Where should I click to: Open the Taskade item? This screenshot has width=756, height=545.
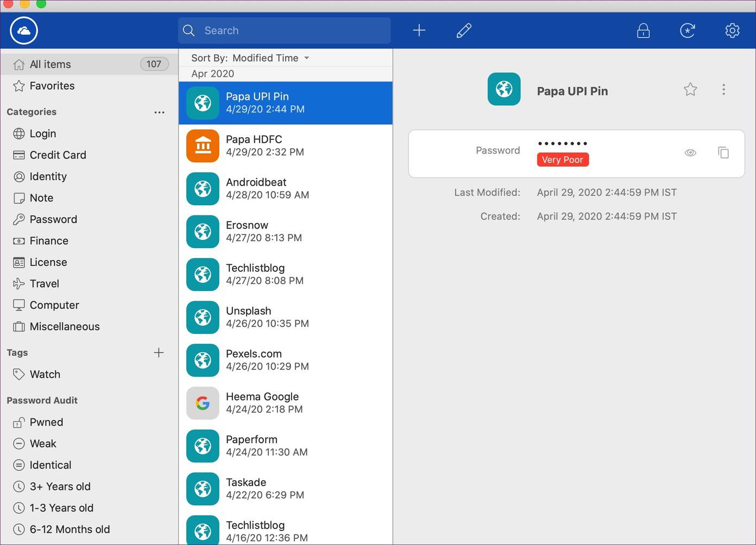pos(286,489)
